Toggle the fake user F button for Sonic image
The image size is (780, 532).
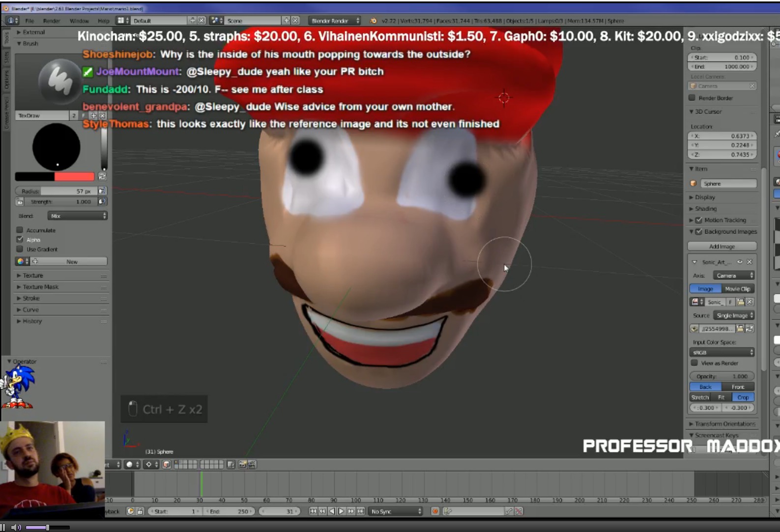(x=731, y=302)
